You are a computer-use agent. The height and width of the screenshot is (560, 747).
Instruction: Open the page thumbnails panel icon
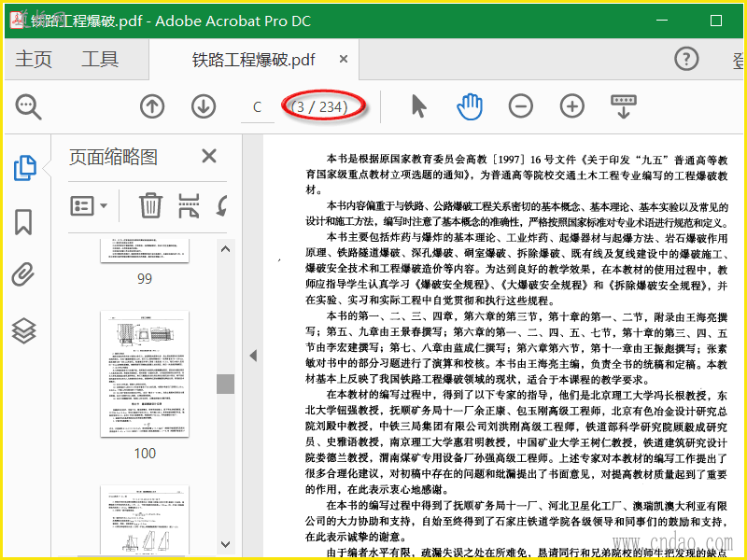pyautogui.click(x=25, y=168)
